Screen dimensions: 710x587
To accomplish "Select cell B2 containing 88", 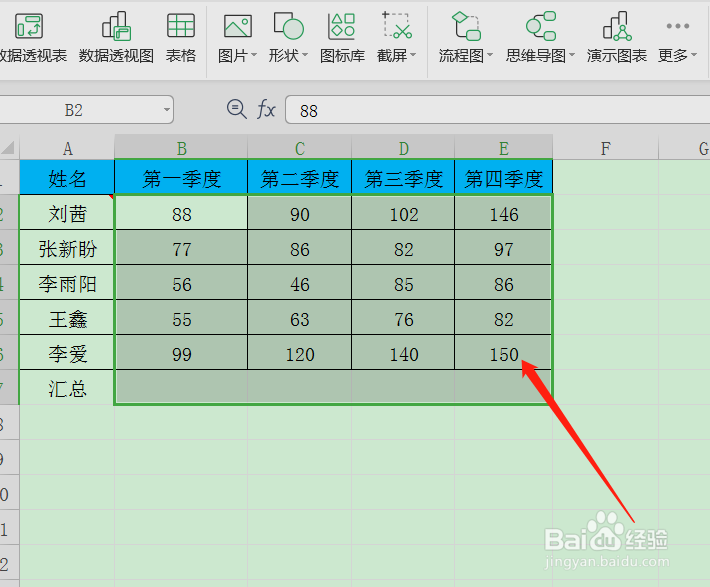I will coord(181,213).
